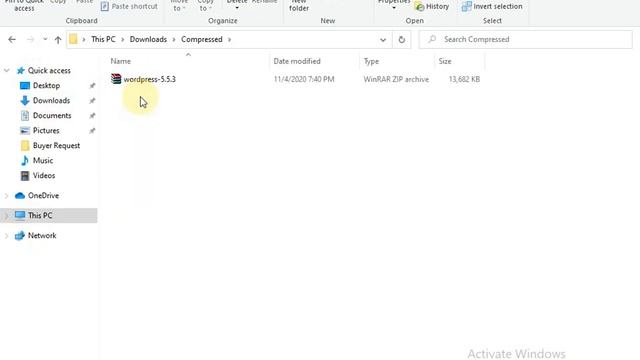Sort files by Date modified column
Screen dimensions: 640x360
[x=297, y=61]
